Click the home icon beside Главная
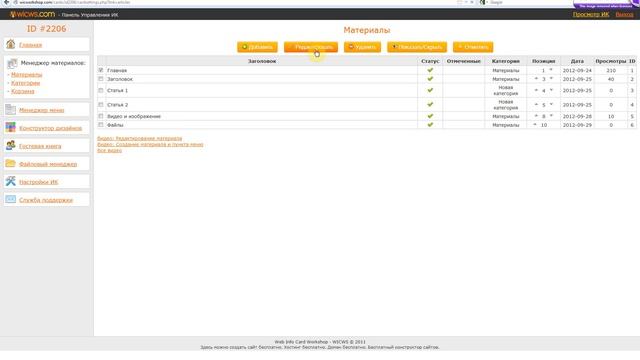Viewport: 640px width, 360px height. [x=11, y=44]
